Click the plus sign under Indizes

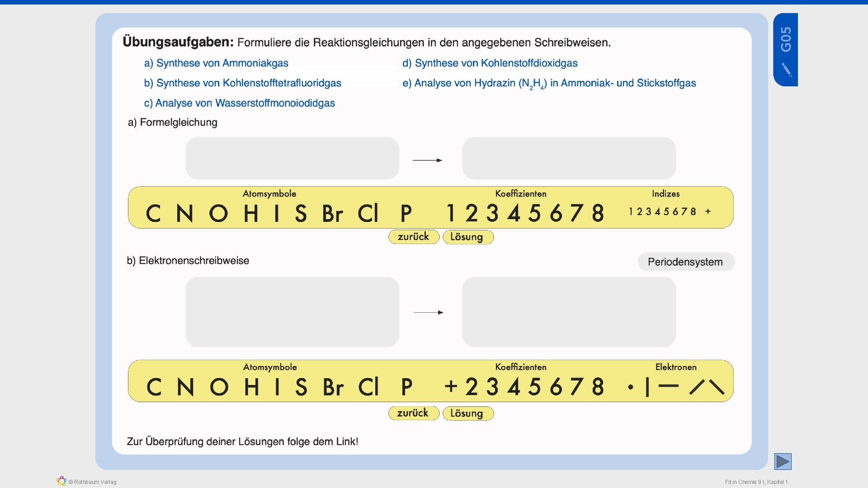click(x=708, y=211)
